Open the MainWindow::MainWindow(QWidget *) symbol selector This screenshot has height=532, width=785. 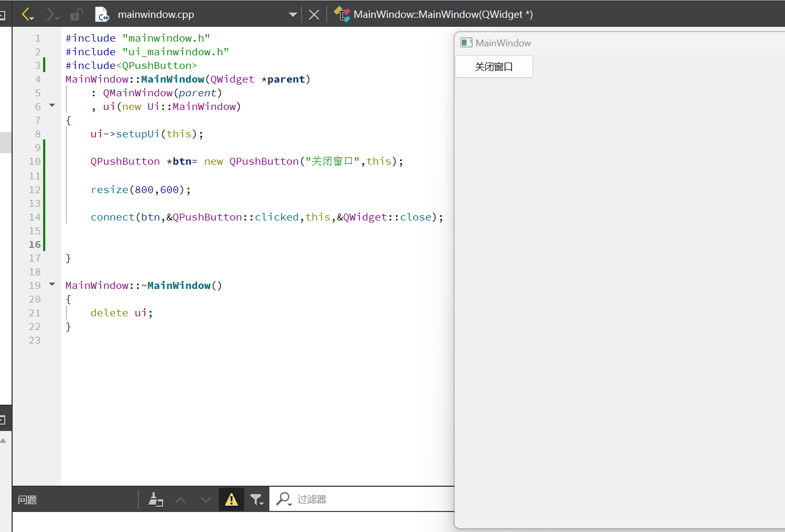[x=443, y=14]
